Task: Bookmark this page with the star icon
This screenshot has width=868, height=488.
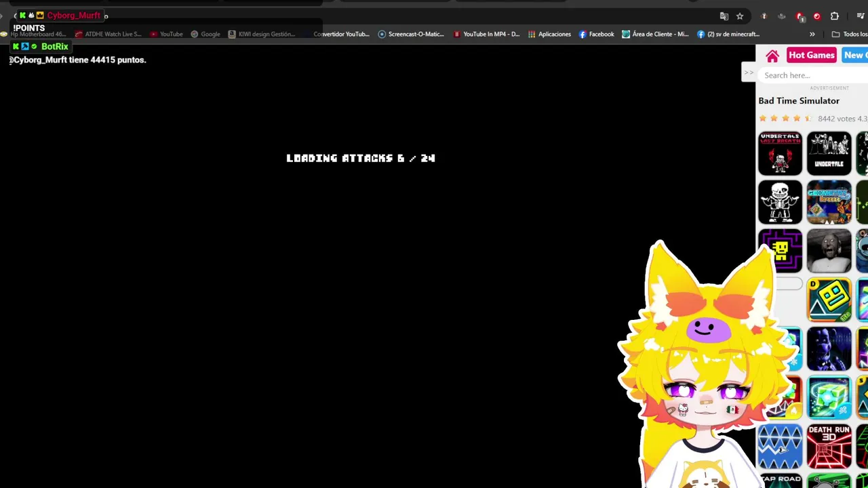Action: click(x=740, y=16)
